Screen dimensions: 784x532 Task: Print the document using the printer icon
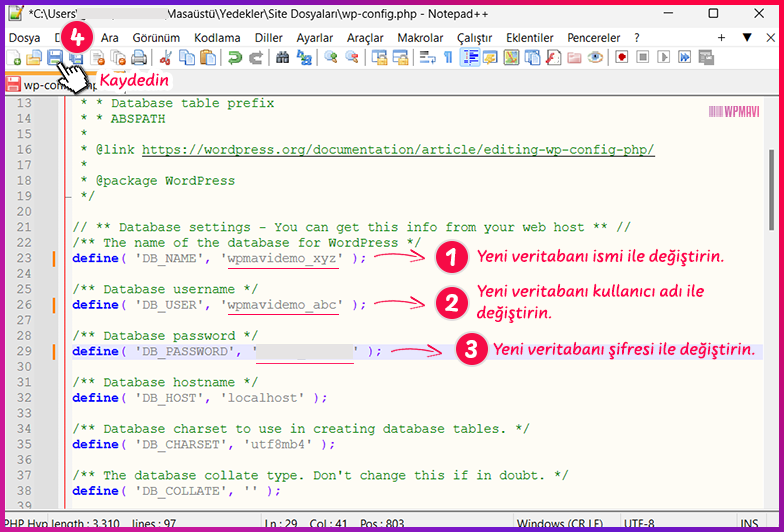[x=139, y=58]
